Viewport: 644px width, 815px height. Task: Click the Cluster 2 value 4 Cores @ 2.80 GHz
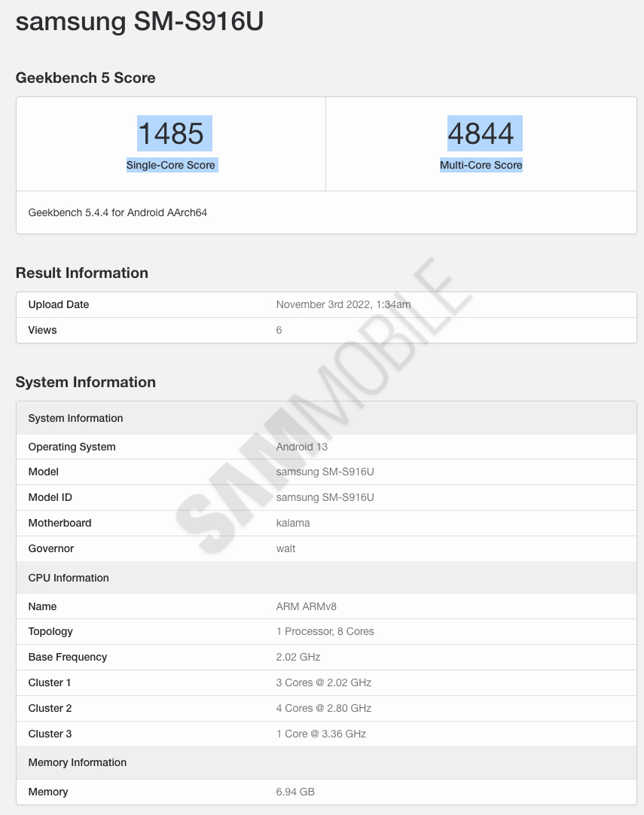tap(323, 708)
